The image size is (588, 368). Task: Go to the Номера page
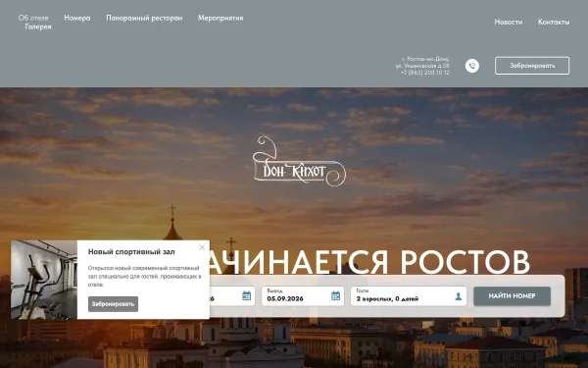(x=77, y=18)
